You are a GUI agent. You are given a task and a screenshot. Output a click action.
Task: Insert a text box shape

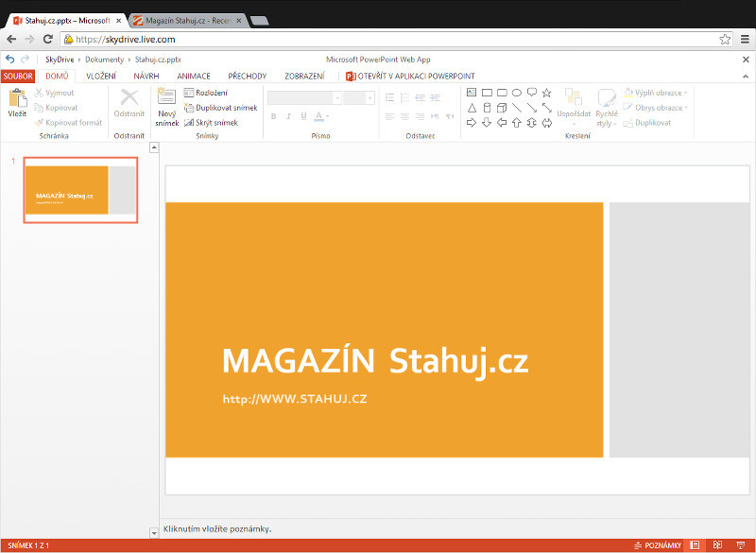click(x=472, y=93)
